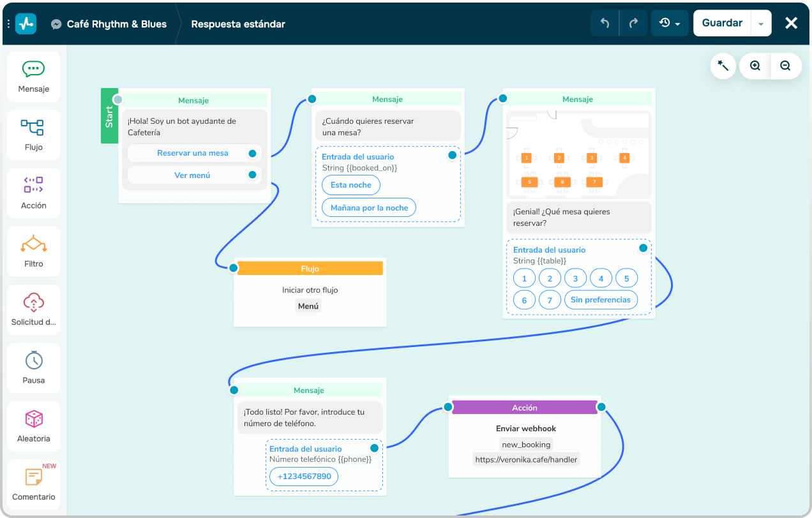812x518 pixels.
Task: Click the new_booking webhook name
Action: (x=526, y=445)
